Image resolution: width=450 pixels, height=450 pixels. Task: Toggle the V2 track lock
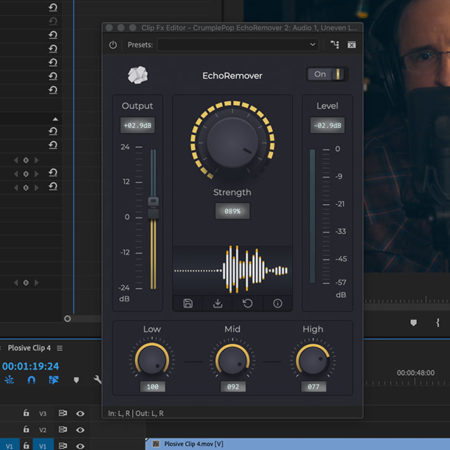[x=26, y=429]
